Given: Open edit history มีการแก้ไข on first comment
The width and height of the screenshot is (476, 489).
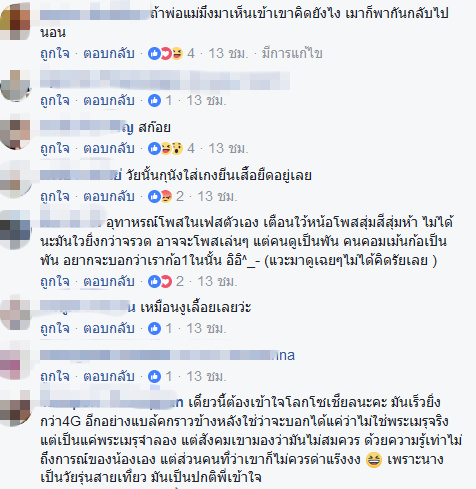Looking at the screenshot, I should pos(292,53).
